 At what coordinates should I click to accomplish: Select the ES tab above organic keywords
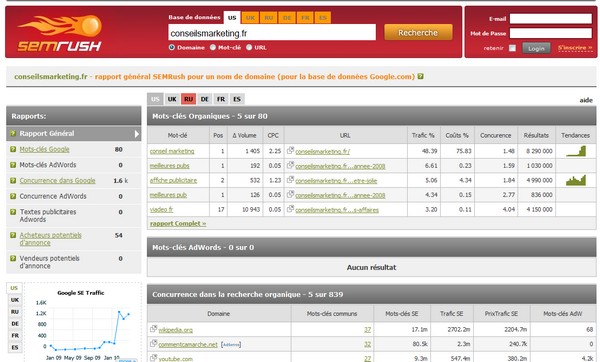(237, 99)
